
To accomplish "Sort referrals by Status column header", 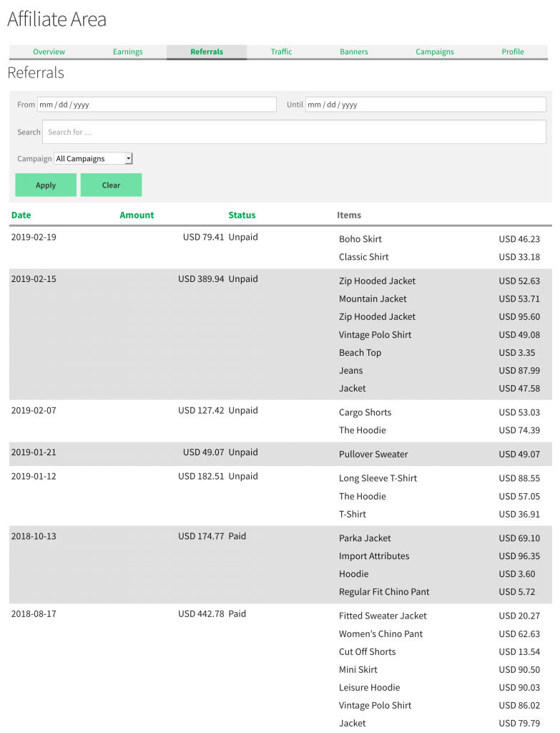I will click(242, 215).
